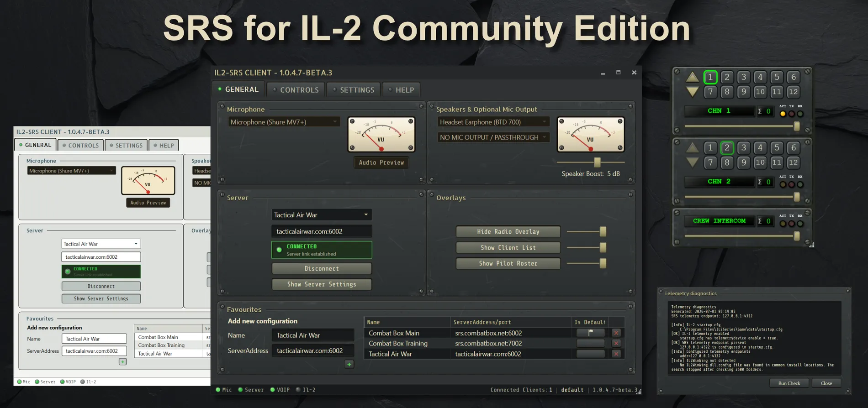Step radio 1 channel down with triangle arrow
868x408 pixels.
692,92
